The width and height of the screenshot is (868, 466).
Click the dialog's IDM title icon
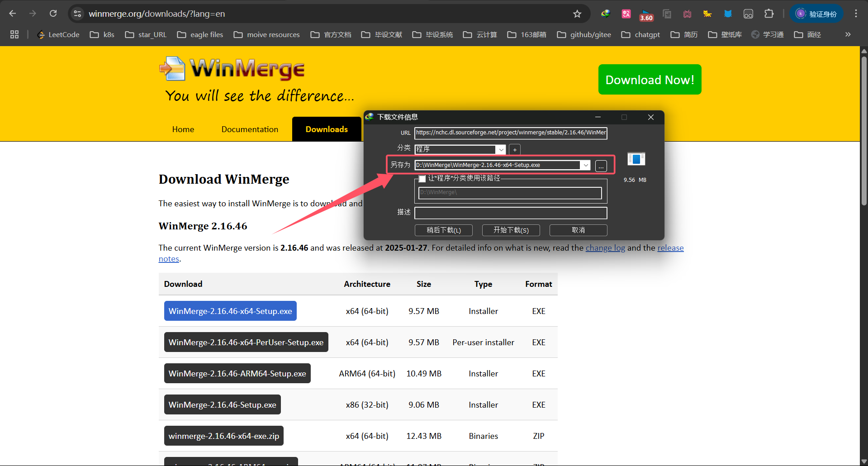[370, 117]
